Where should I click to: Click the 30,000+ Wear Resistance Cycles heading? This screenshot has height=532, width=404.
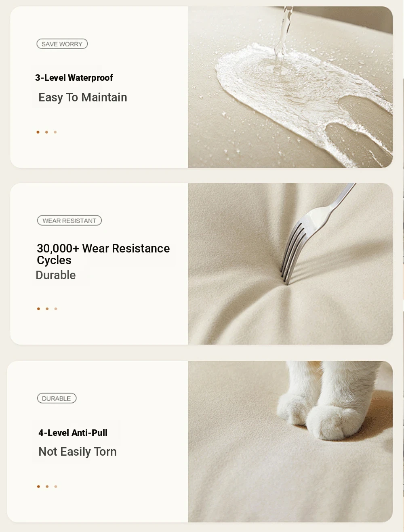[103, 254]
